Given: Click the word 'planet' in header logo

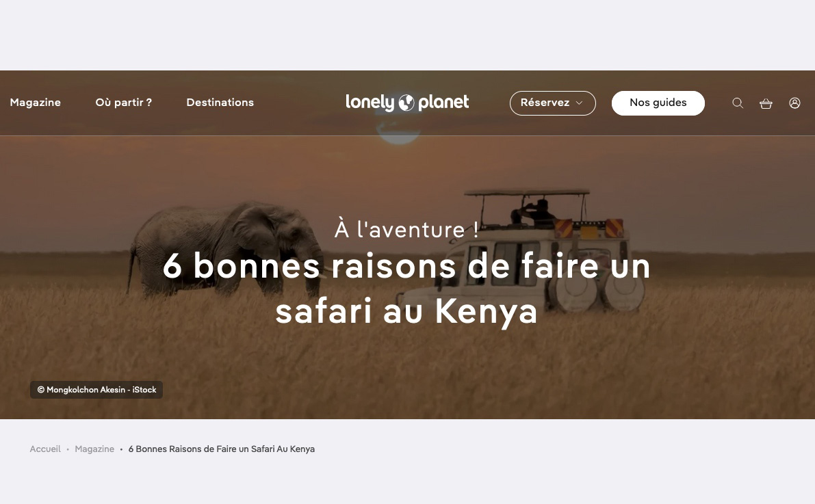Looking at the screenshot, I should pyautogui.click(x=443, y=103).
